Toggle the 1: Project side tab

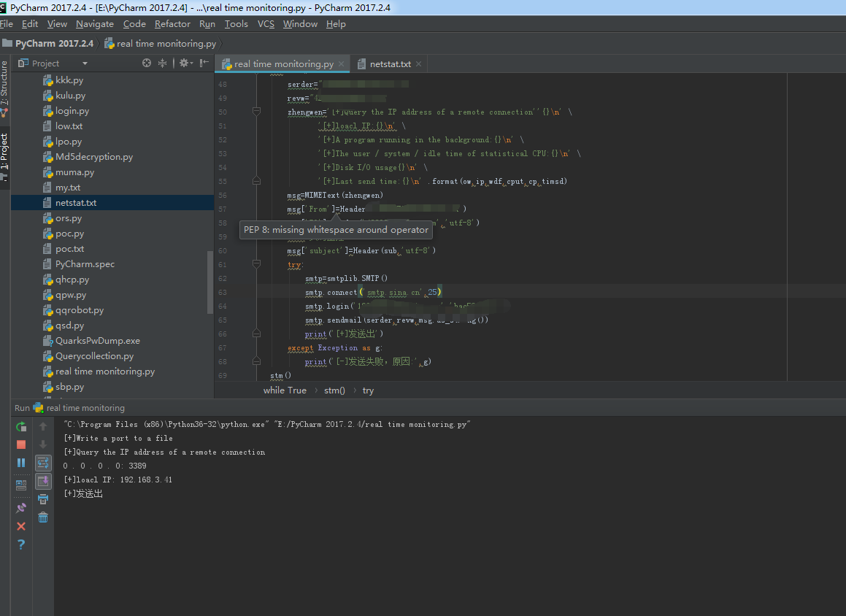point(4,156)
